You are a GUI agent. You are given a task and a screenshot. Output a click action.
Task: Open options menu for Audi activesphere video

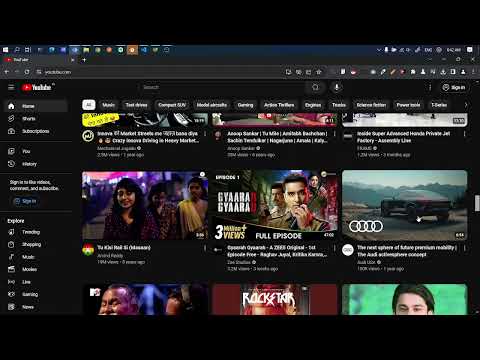[x=464, y=248]
